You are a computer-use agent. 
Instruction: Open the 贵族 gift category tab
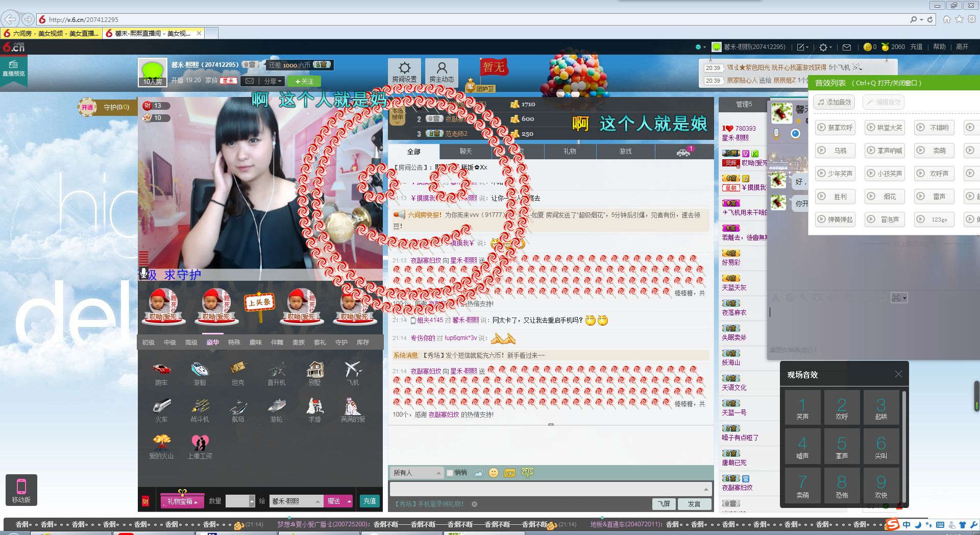coord(299,343)
